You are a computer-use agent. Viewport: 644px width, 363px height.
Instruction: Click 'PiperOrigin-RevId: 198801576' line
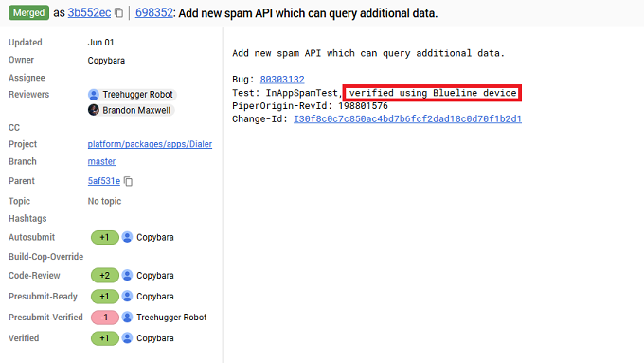click(310, 105)
